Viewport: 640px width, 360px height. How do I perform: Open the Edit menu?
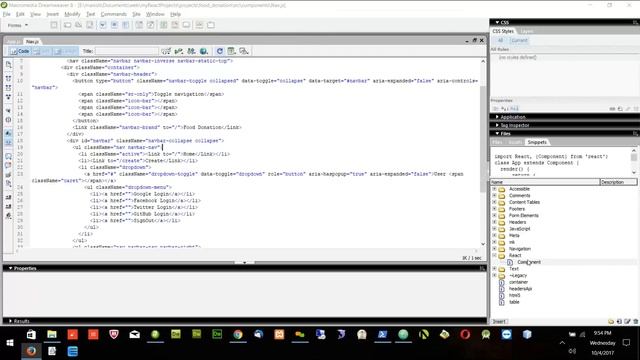(x=20, y=14)
